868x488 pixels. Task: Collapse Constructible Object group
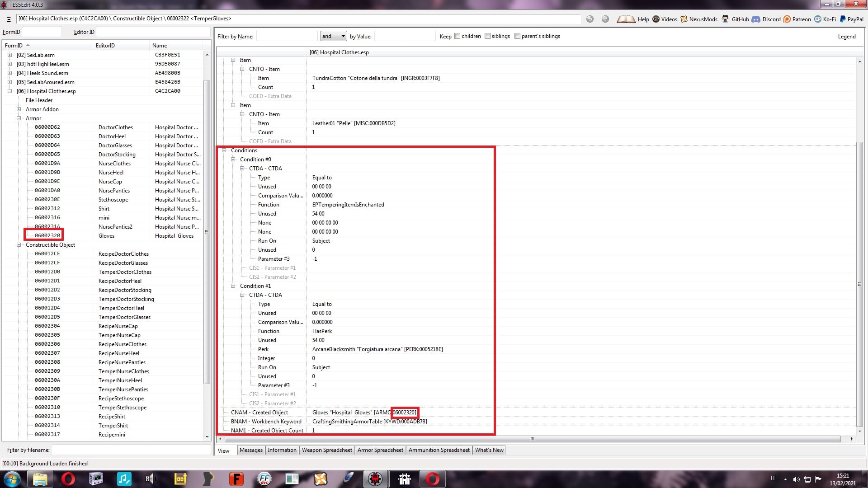pyautogui.click(x=19, y=244)
